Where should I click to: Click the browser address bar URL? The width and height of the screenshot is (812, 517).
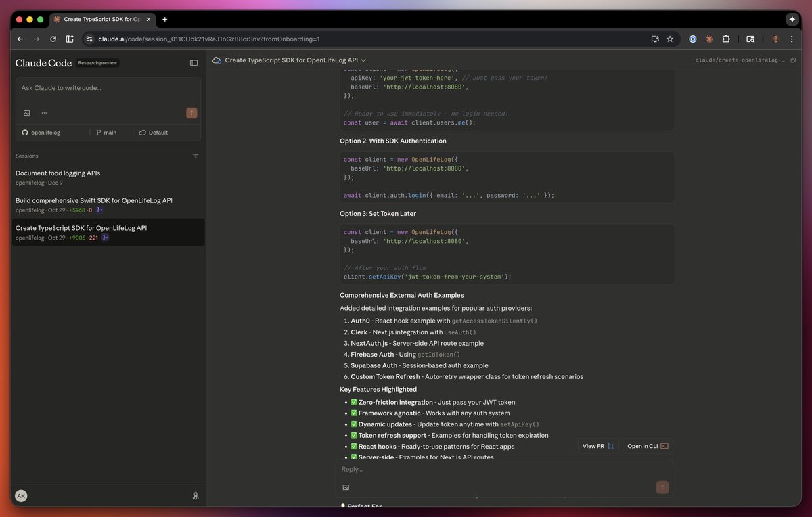coord(209,39)
